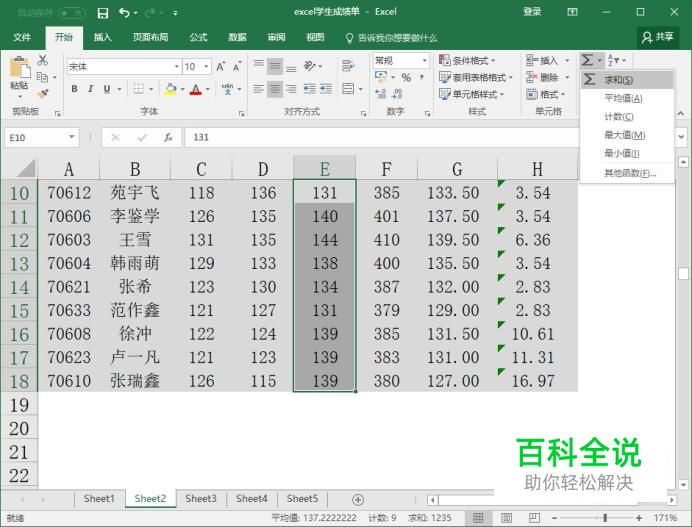692x527 pixels.
Task: Click the Tell Me search box
Action: tap(392, 38)
